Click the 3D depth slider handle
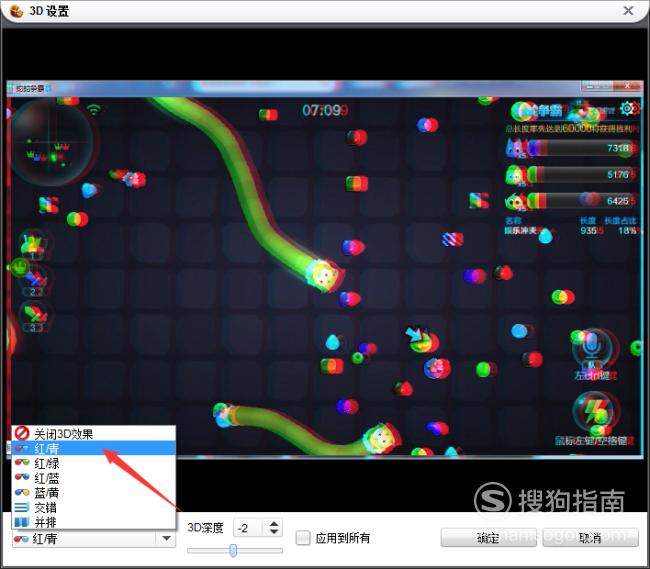The height and width of the screenshot is (569, 650). tap(233, 550)
